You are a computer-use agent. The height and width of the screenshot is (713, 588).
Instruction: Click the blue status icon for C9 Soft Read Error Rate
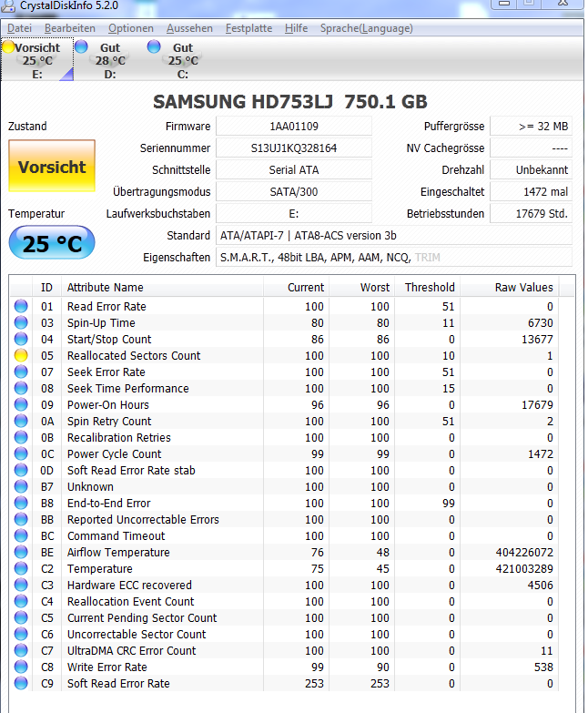coord(21,683)
